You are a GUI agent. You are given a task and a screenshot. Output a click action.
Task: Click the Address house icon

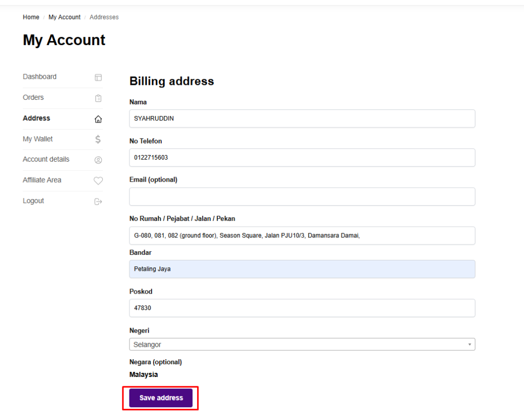point(98,119)
